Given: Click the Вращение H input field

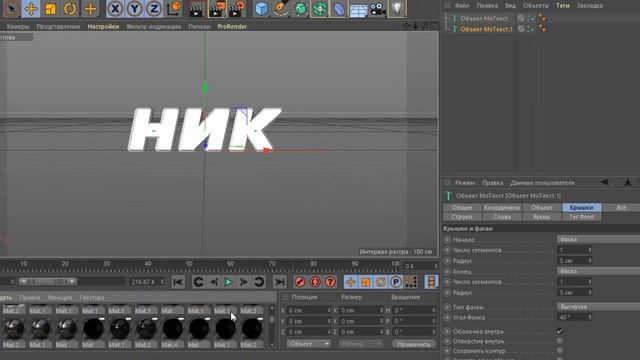Looking at the screenshot, I should point(413,310).
